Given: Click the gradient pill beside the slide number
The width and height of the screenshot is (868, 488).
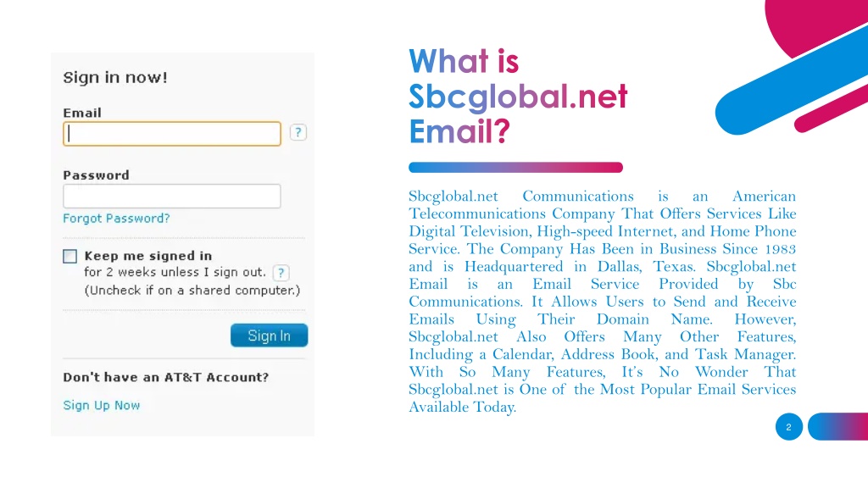Looking at the screenshot, I should click(838, 427).
